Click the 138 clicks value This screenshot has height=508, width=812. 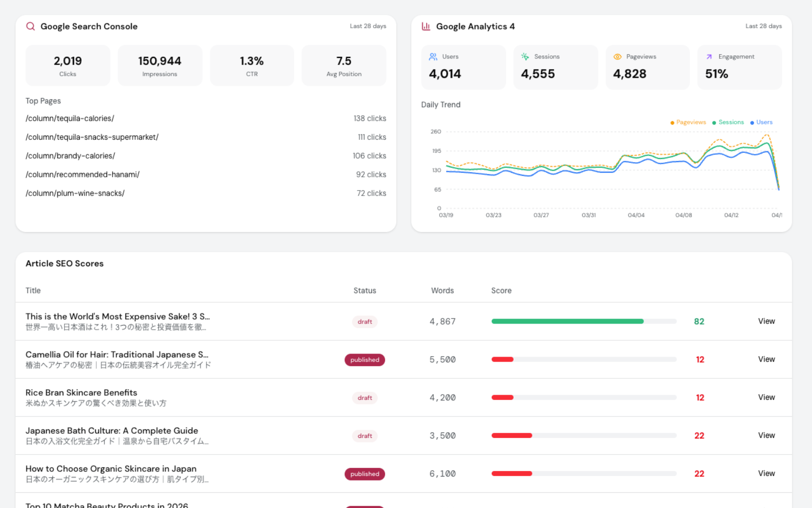coord(370,118)
